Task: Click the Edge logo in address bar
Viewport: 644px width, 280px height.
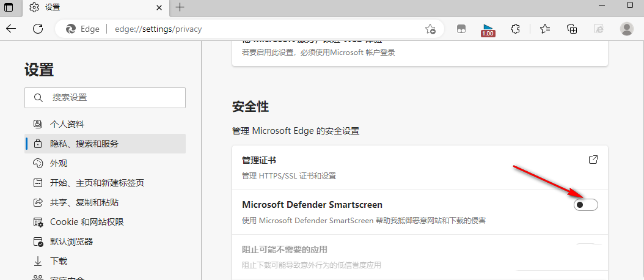Action: (71, 29)
